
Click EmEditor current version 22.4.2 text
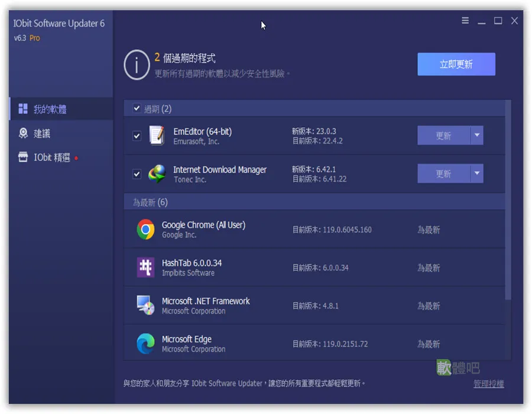pos(317,141)
